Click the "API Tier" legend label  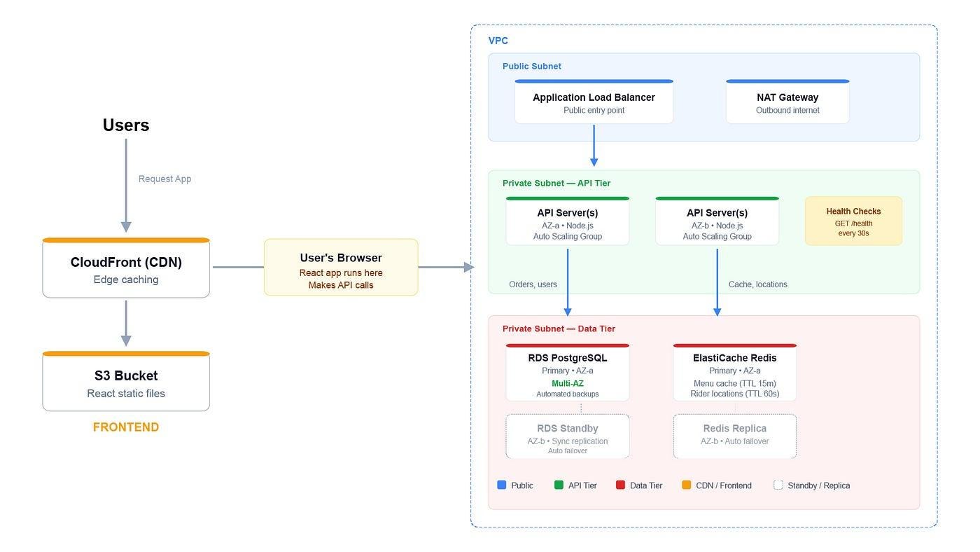582,485
